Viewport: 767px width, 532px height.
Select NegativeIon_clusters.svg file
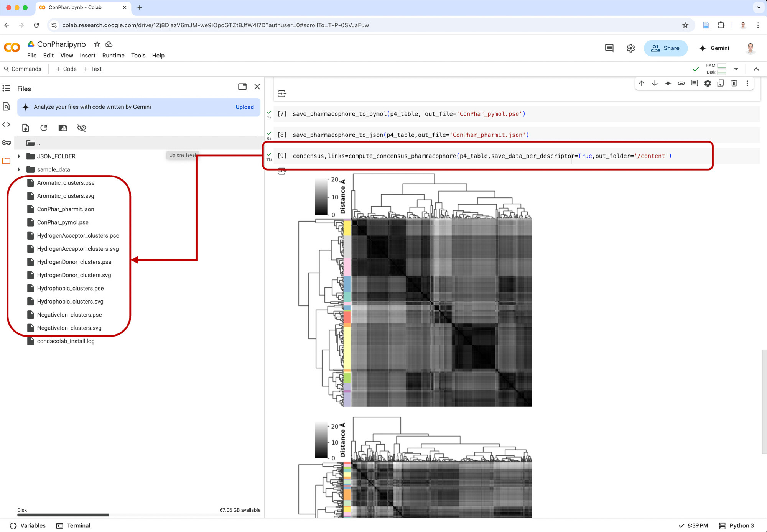(69, 328)
